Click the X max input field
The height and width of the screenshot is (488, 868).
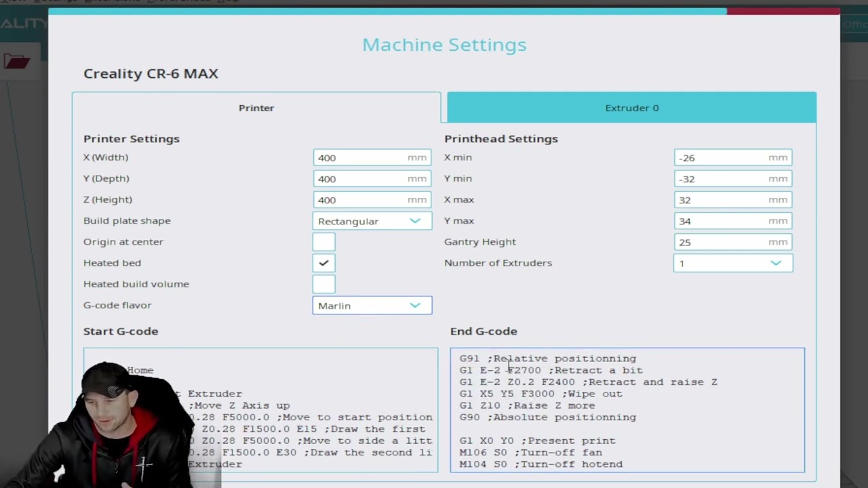coord(732,199)
